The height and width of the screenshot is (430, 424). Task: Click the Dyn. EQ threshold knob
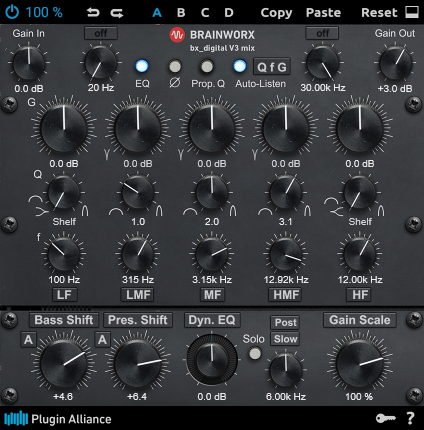point(212,360)
